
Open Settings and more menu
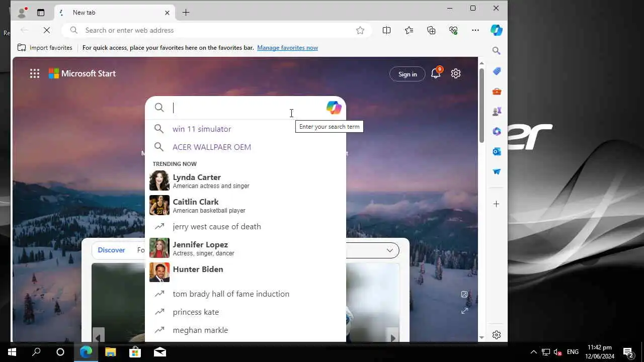pyautogui.click(x=475, y=30)
